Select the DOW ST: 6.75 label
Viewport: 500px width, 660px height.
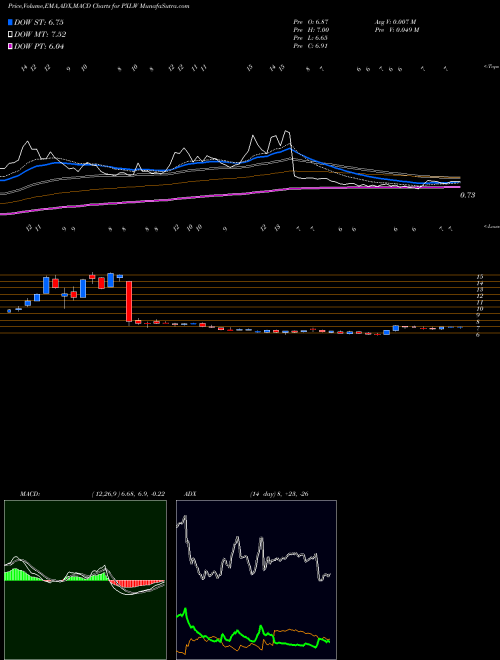pyautogui.click(x=39, y=22)
